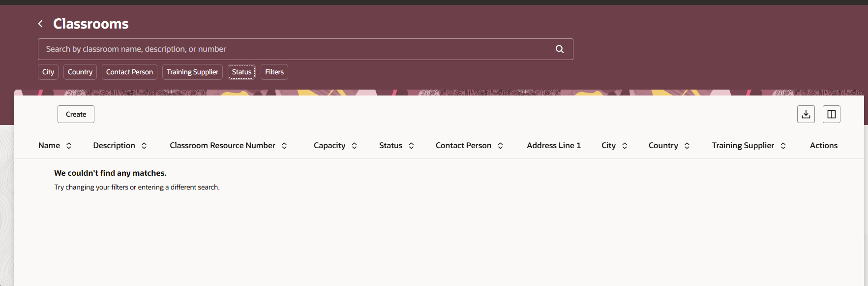Click the Description column header text
The height and width of the screenshot is (286, 868).
114,146
